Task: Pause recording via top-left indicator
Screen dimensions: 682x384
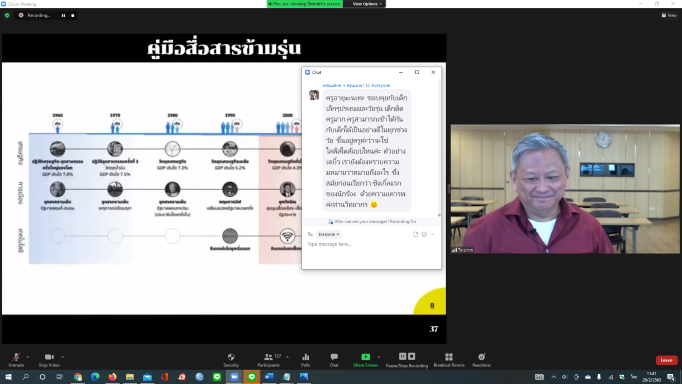Action: click(x=64, y=16)
